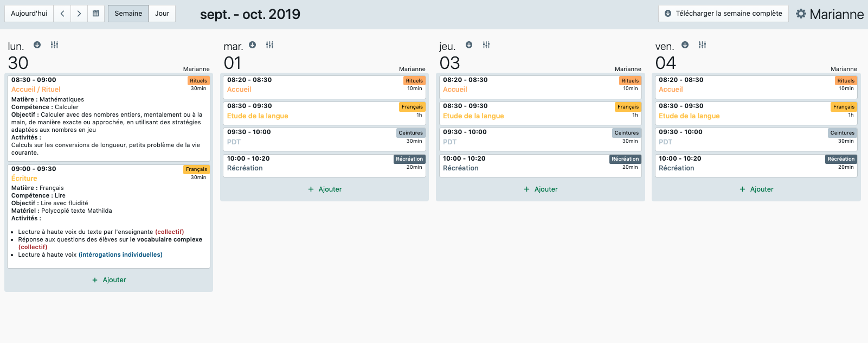This screenshot has height=343, width=868.
Task: Open the sliders settings icon for ven. 04
Action: pyautogui.click(x=702, y=45)
